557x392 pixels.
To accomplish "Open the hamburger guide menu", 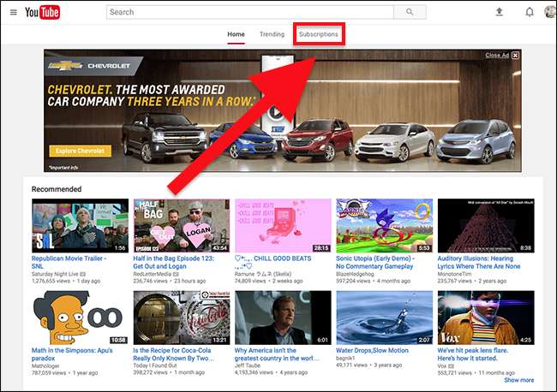I will (x=13, y=12).
